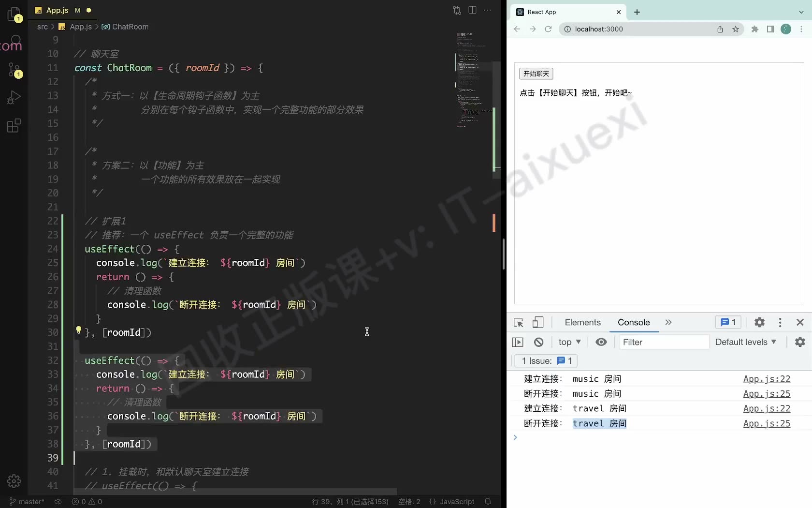Bookmark the page with the star icon
Viewport: 812px width, 508px height.
[x=736, y=29]
